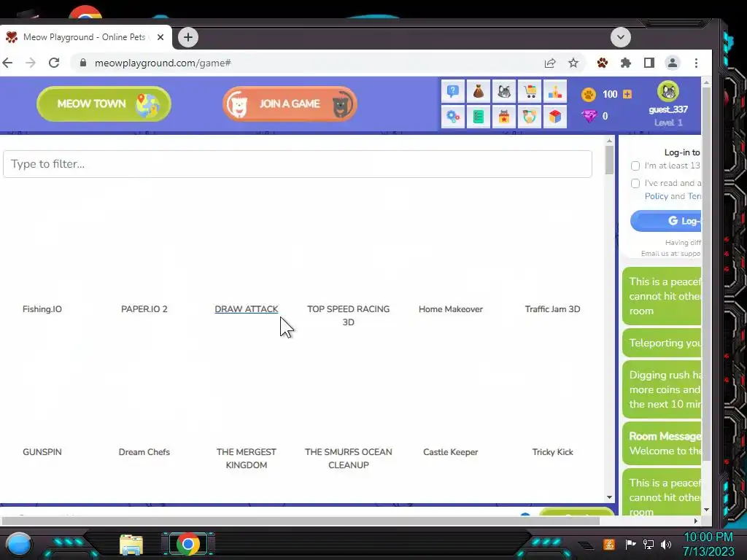This screenshot has width=747, height=560.
Task: Click the volume speaker tray icon
Action: point(666,544)
